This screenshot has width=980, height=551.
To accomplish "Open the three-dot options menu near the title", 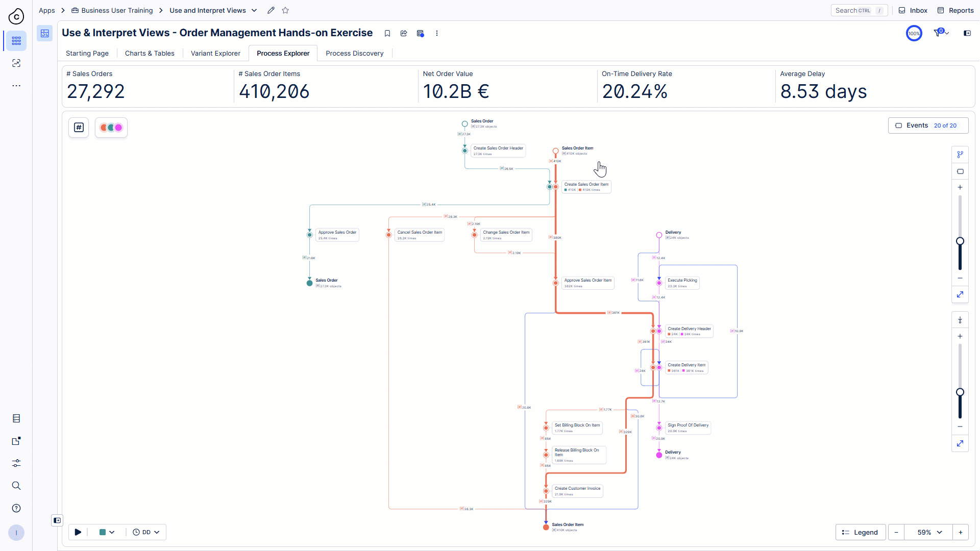I will point(437,33).
